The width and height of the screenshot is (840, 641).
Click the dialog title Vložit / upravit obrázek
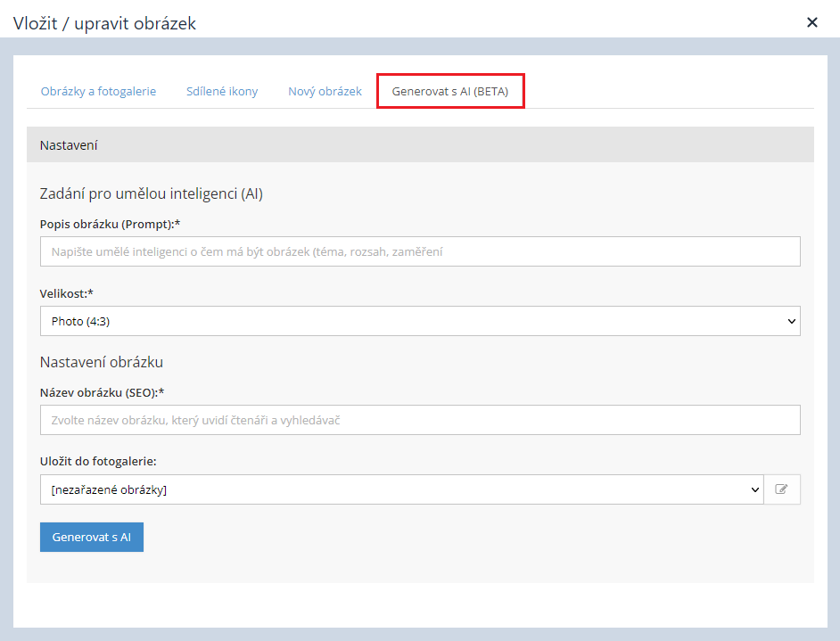coord(104,23)
